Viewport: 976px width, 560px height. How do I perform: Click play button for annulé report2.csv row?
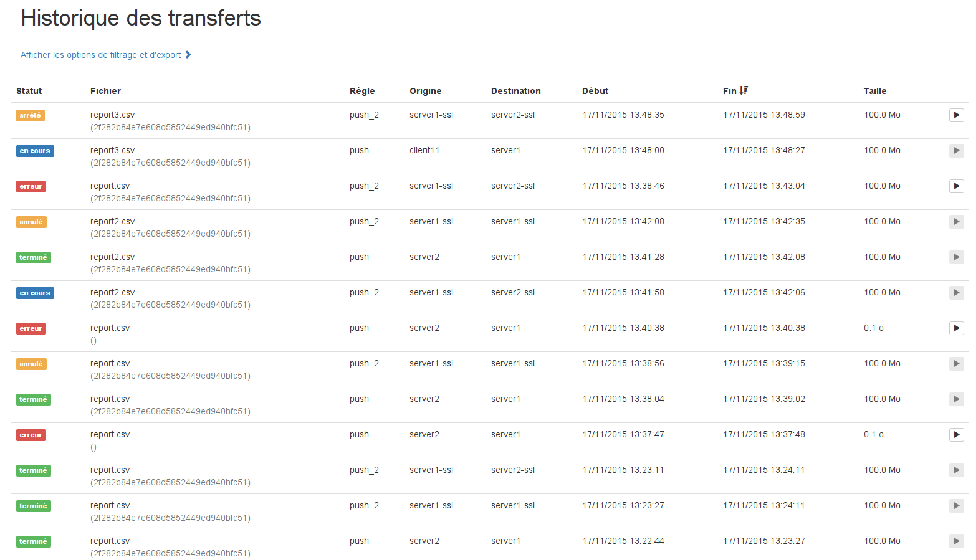click(x=956, y=222)
